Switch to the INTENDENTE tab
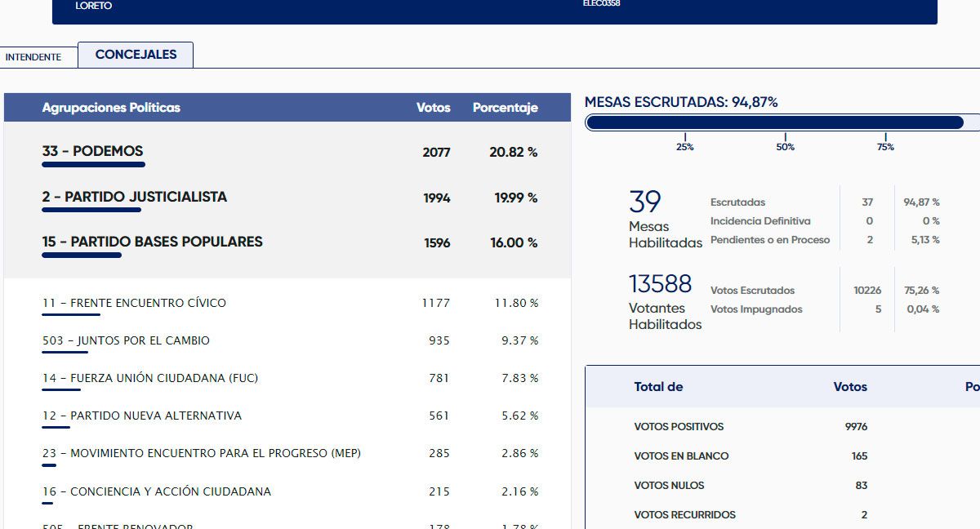980x529 pixels. [x=33, y=57]
